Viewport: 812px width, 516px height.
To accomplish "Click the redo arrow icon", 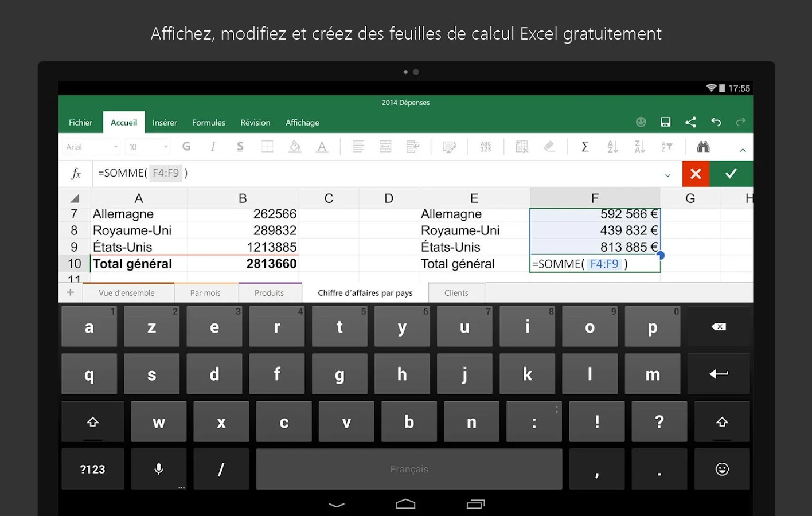I will point(741,122).
